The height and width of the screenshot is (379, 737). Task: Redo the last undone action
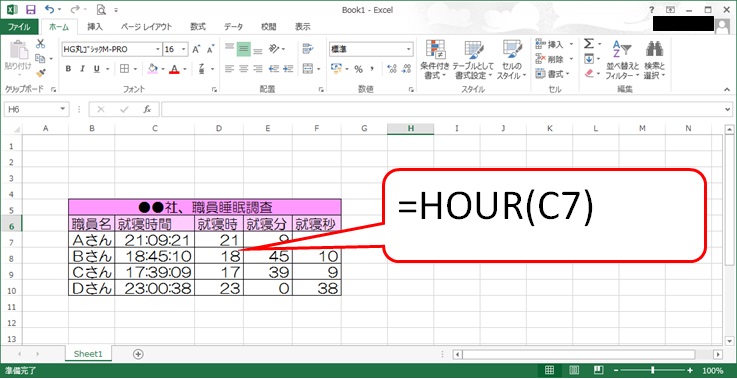click(x=75, y=9)
